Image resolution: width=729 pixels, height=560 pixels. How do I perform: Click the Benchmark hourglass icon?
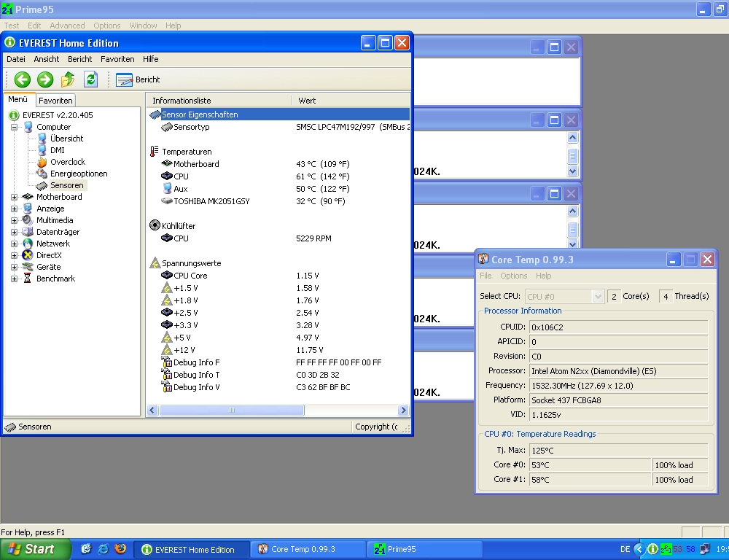(28, 278)
